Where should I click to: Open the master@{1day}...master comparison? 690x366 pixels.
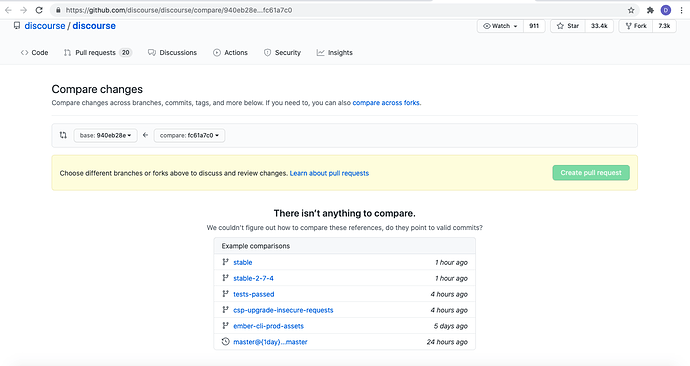[x=270, y=342]
